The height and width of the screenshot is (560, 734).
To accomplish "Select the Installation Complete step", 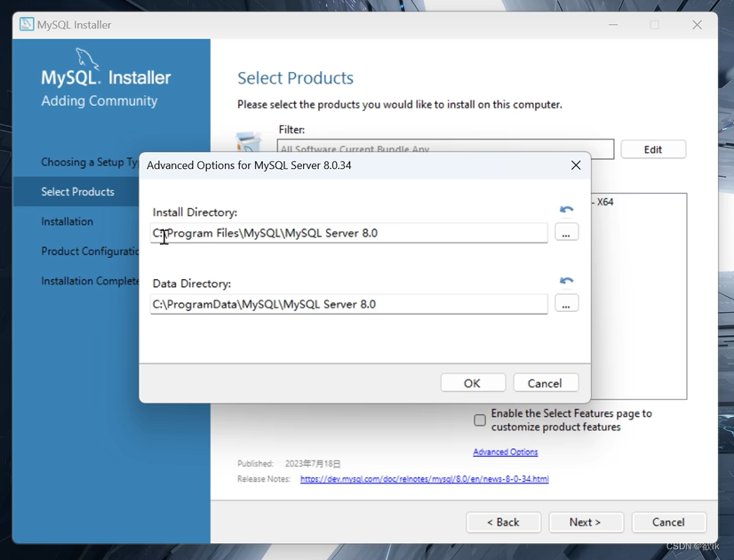I will [90, 281].
